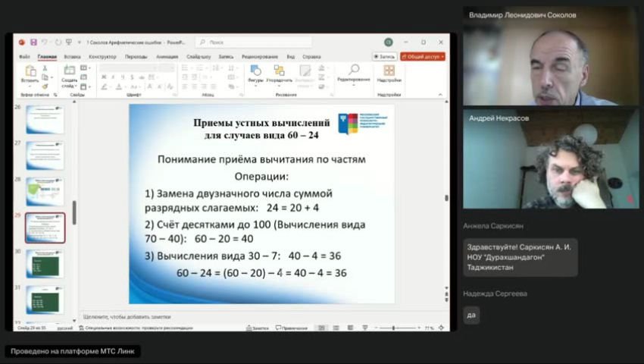Image resolution: width=644 pixels, height=364 pixels.
Task: Open the slide Layout dropdown
Action: (86, 67)
